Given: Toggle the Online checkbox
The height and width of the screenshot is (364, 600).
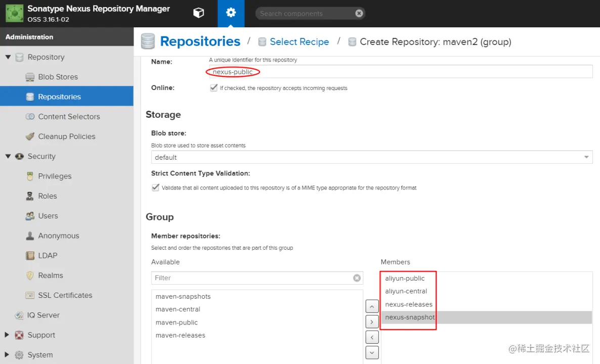Looking at the screenshot, I should coord(213,88).
